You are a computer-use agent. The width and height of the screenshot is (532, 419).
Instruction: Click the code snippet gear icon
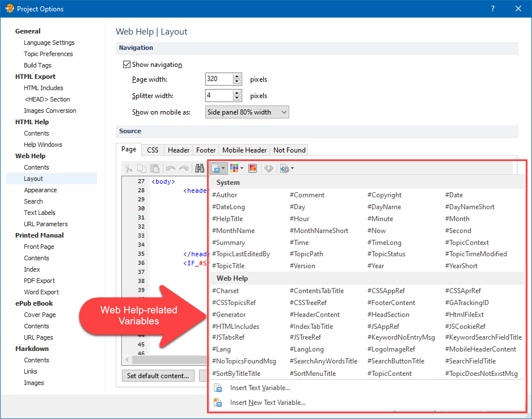pos(284,168)
